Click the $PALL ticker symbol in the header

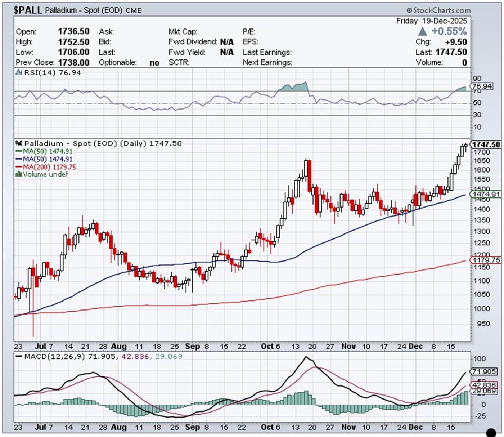(28, 10)
